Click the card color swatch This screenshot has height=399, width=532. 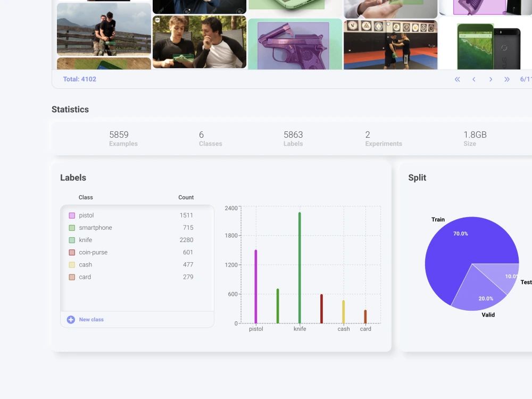click(x=72, y=277)
